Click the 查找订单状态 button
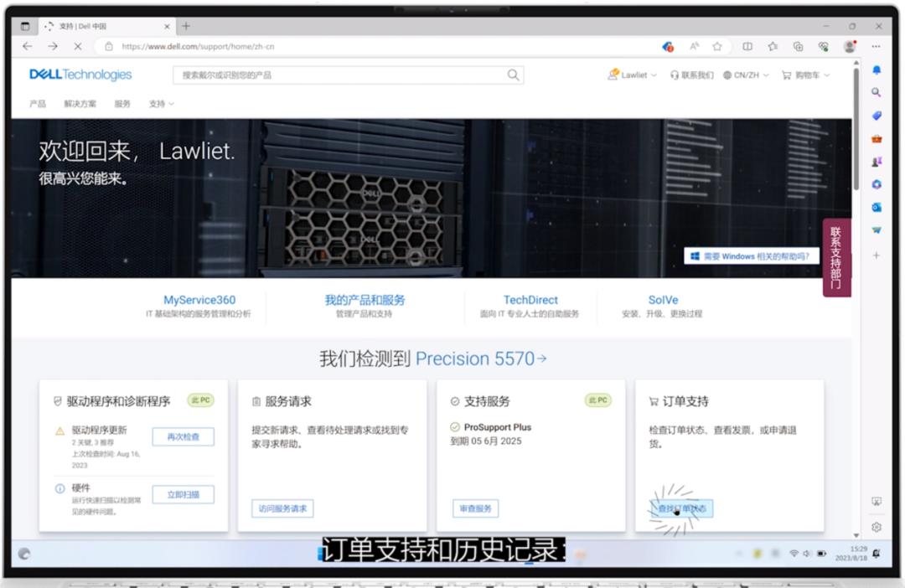Image resolution: width=905 pixels, height=588 pixels. 682,508
